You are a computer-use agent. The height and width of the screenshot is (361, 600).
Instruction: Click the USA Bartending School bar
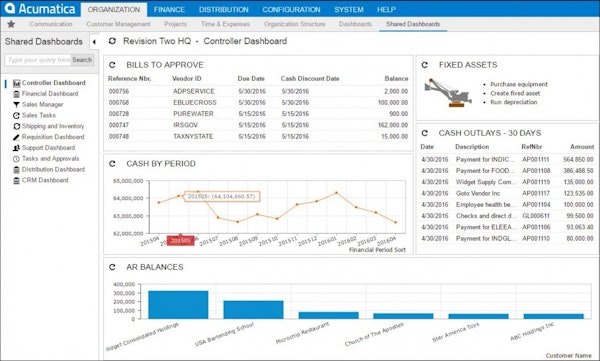click(253, 310)
